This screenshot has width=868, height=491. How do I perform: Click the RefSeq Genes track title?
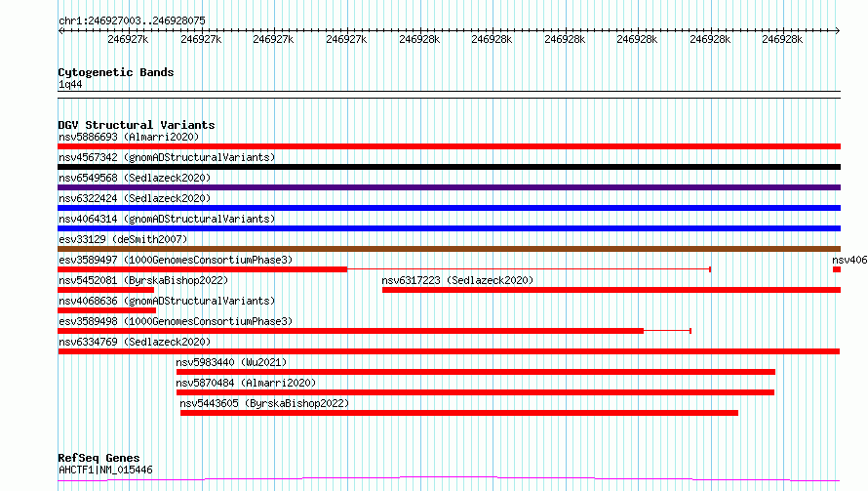pyautogui.click(x=99, y=458)
